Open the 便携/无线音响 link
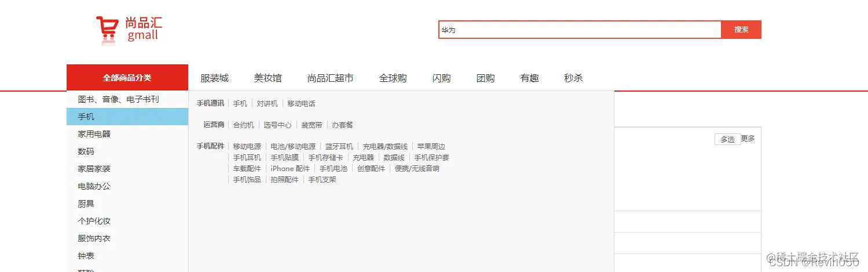 pyautogui.click(x=417, y=168)
